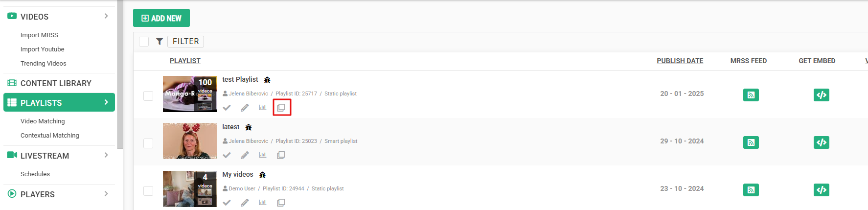
Task: Edit the latest playlist using pencil icon
Action: pyautogui.click(x=245, y=155)
